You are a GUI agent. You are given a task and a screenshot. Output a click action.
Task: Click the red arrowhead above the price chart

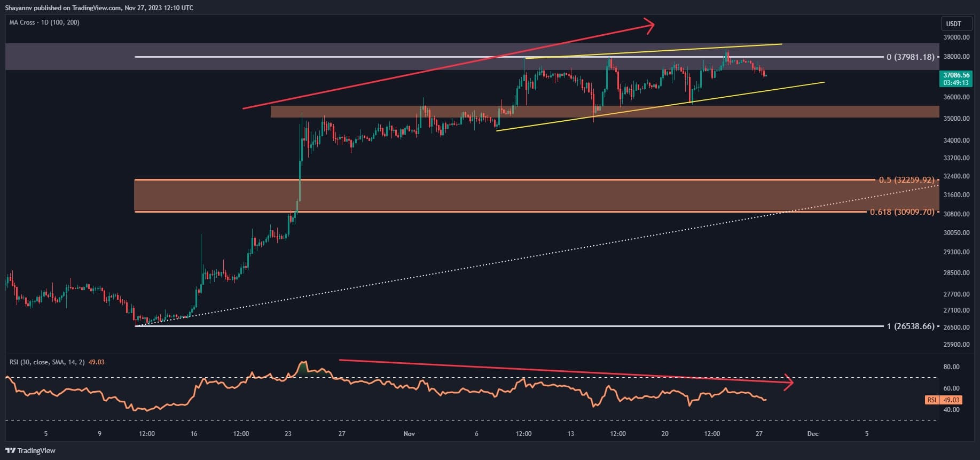pyautogui.click(x=648, y=26)
